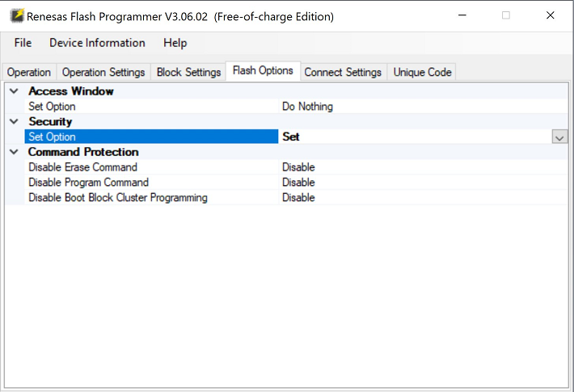Open the Device Information menu
This screenshot has height=392, width=574.
pyautogui.click(x=97, y=43)
